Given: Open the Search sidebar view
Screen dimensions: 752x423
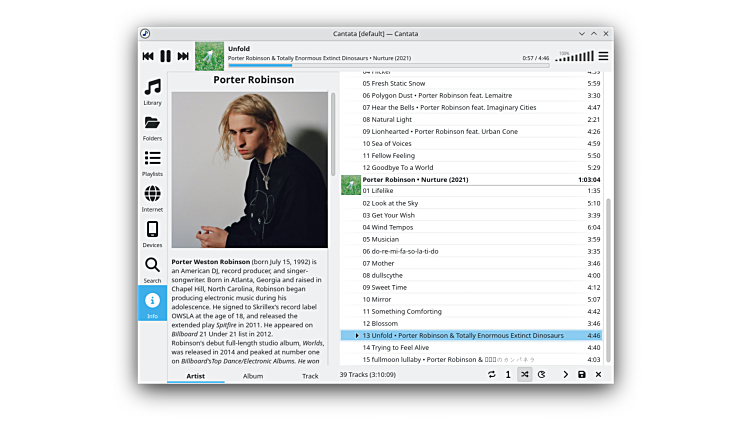Looking at the screenshot, I should tap(152, 269).
